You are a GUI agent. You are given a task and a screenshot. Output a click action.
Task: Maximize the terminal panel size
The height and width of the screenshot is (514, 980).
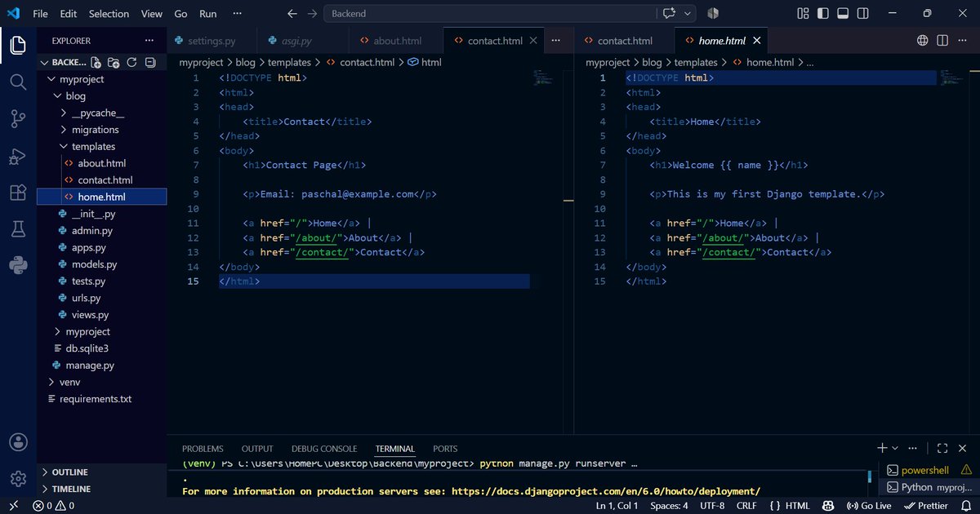click(x=942, y=448)
